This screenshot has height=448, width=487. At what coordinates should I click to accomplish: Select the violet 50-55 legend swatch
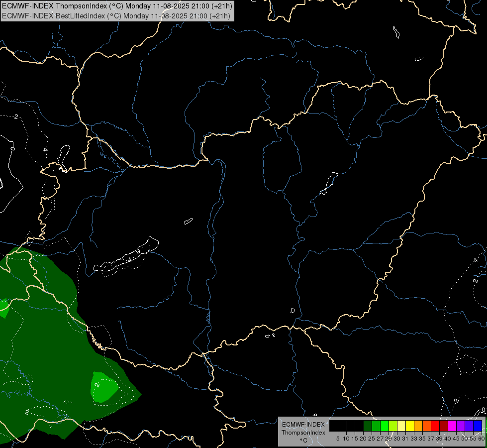(469, 426)
